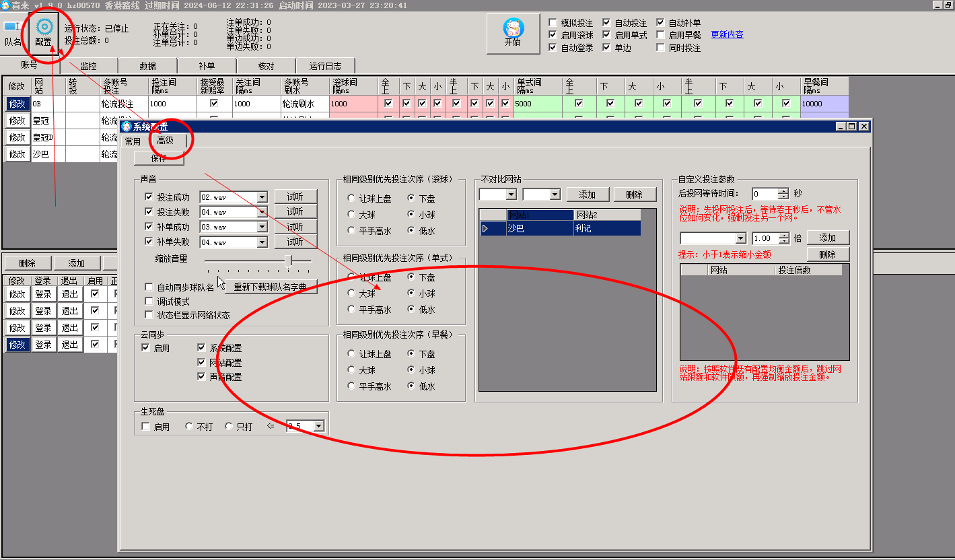Select 让球上盘 in the 早餐 priority group

coord(351,354)
